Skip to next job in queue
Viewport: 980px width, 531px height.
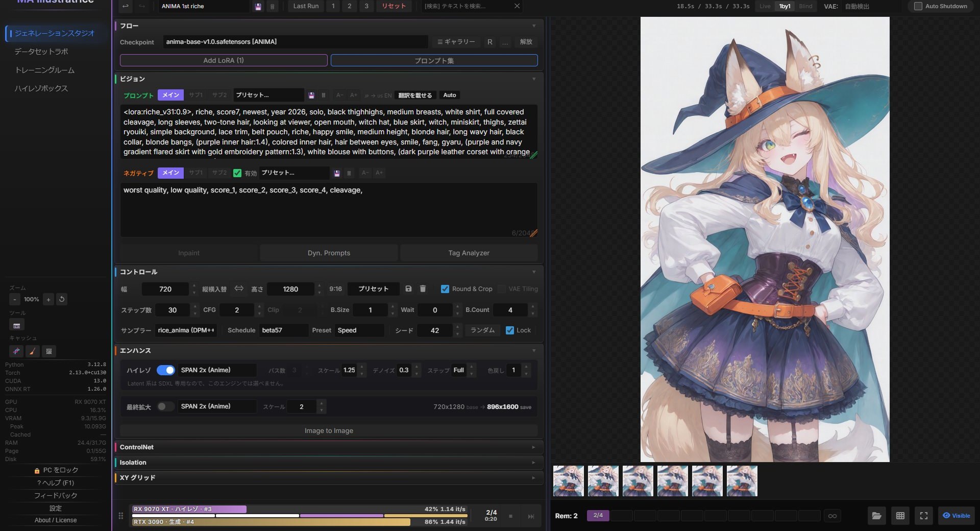[531, 516]
